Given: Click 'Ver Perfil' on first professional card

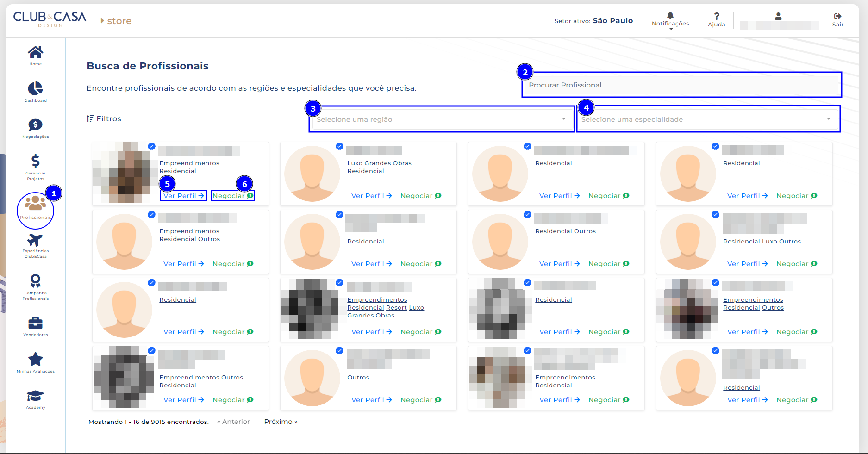Looking at the screenshot, I should coord(183,196).
